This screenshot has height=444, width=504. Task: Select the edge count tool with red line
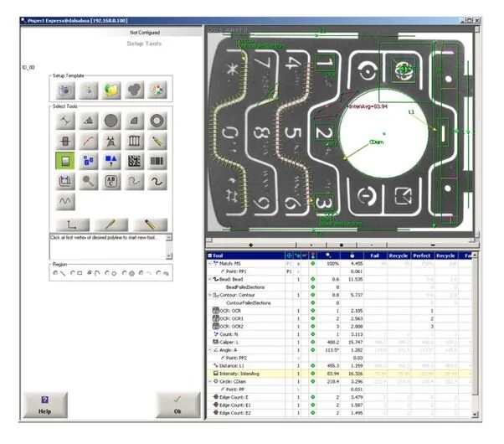click(x=65, y=141)
